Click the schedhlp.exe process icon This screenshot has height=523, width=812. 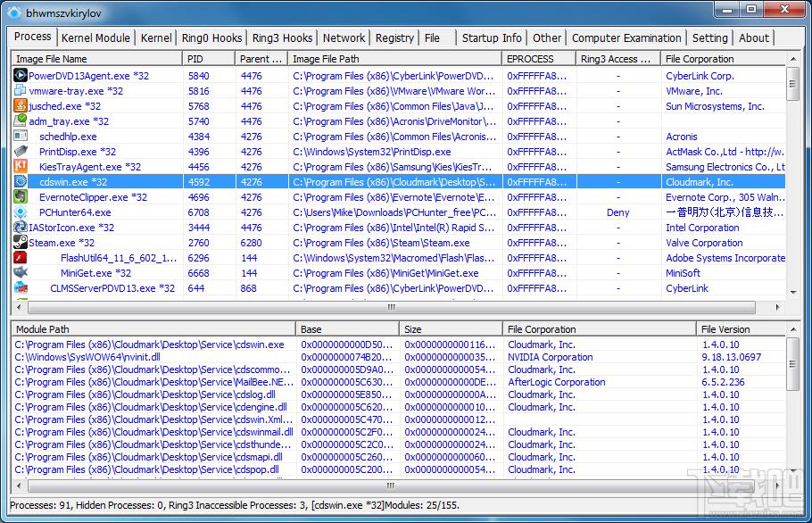21,137
